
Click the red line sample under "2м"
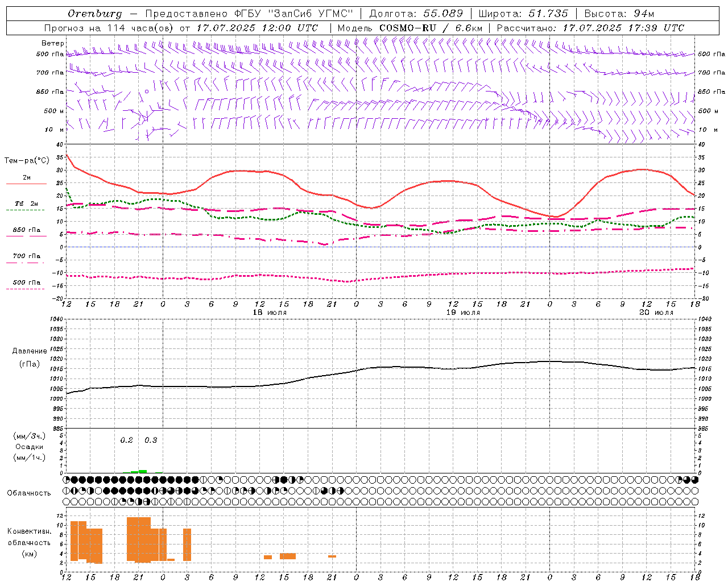click(x=26, y=184)
